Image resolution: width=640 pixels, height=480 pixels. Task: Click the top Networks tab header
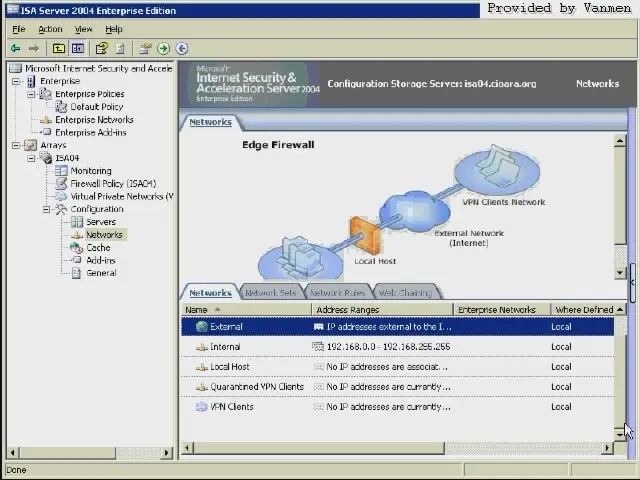tap(210, 122)
